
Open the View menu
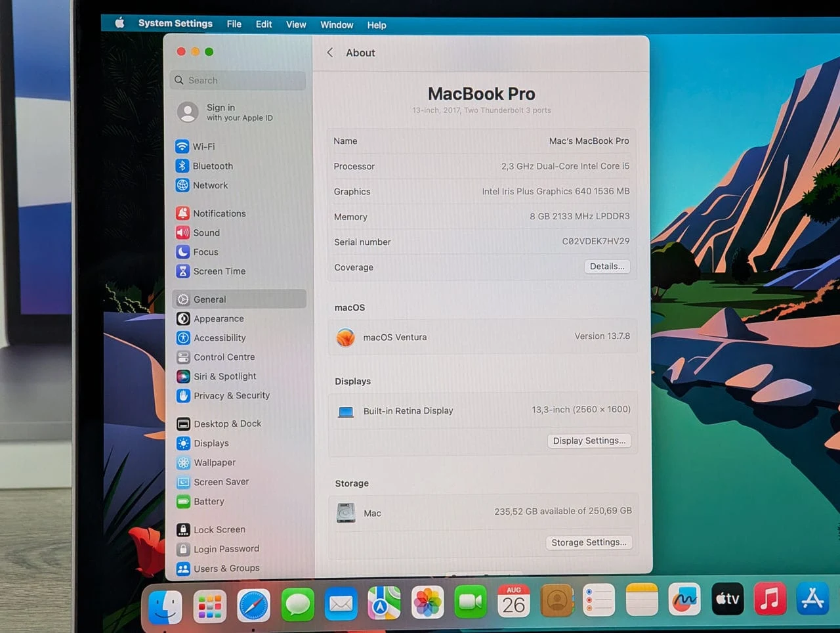pos(296,24)
